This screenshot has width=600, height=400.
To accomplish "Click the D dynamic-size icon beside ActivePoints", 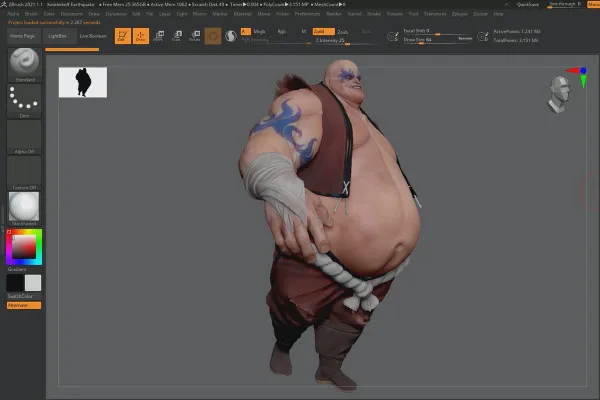I will 483,36.
